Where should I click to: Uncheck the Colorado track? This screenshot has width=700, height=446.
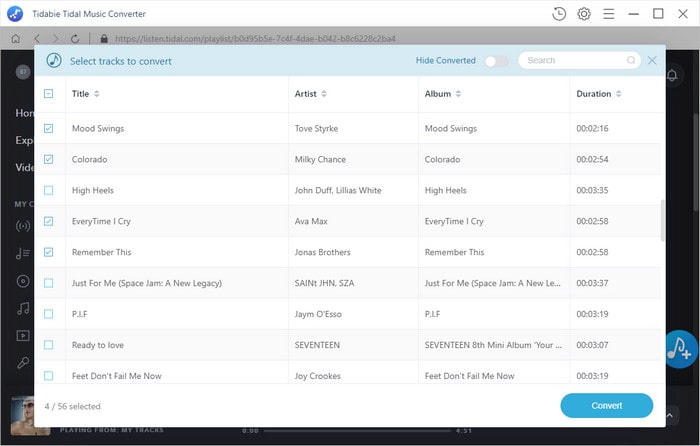[x=48, y=159]
